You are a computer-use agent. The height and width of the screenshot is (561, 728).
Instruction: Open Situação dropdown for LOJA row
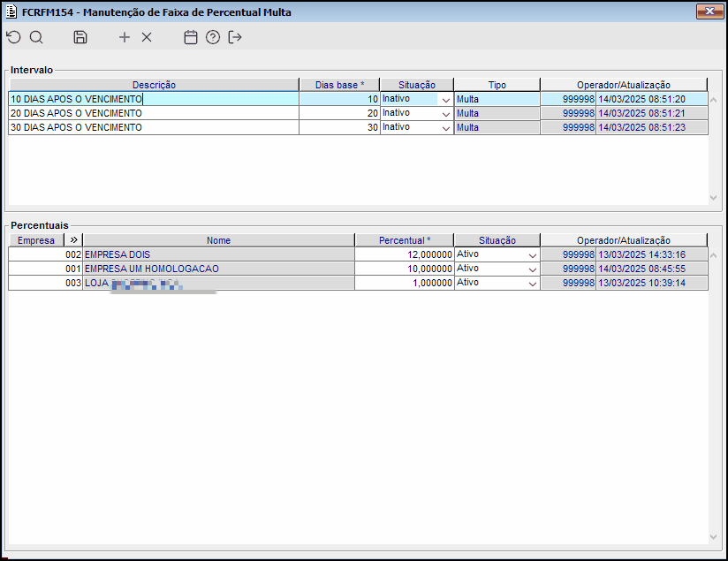(533, 284)
